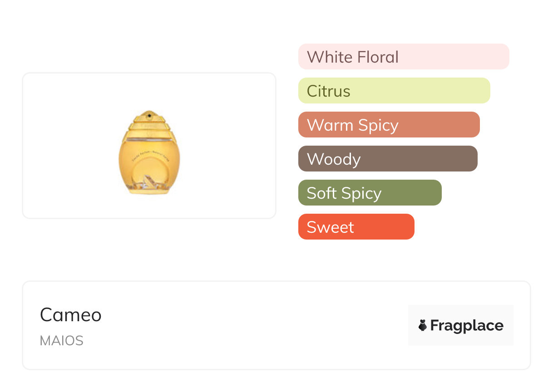Click the "Soft Spicy" label text
This screenshot has height=392, width=553.
click(x=344, y=193)
